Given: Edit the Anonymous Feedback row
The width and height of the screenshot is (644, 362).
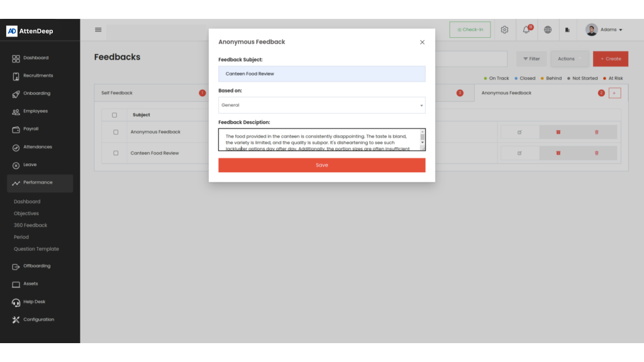Looking at the screenshot, I should click(519, 132).
